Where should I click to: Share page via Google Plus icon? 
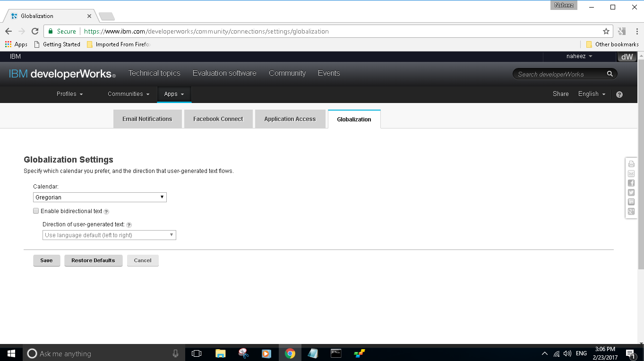pyautogui.click(x=631, y=211)
